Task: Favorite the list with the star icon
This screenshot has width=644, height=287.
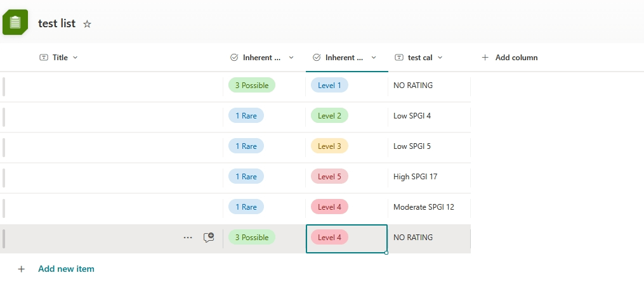Action: (x=87, y=24)
